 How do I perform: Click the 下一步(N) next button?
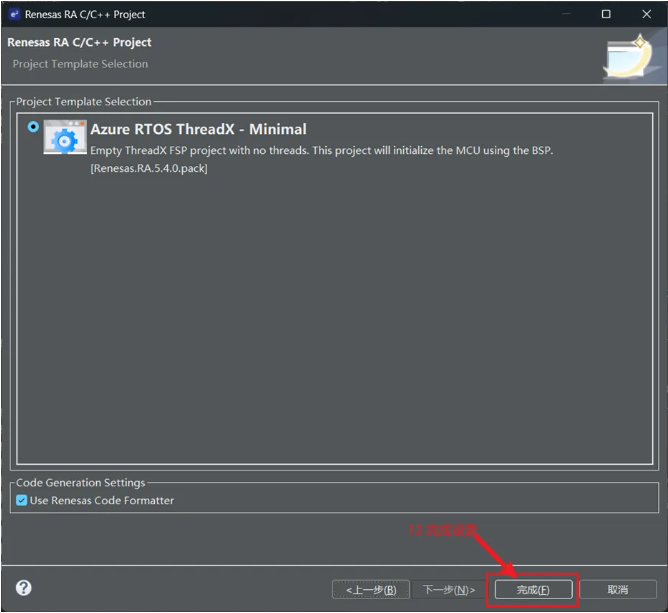coord(449,590)
